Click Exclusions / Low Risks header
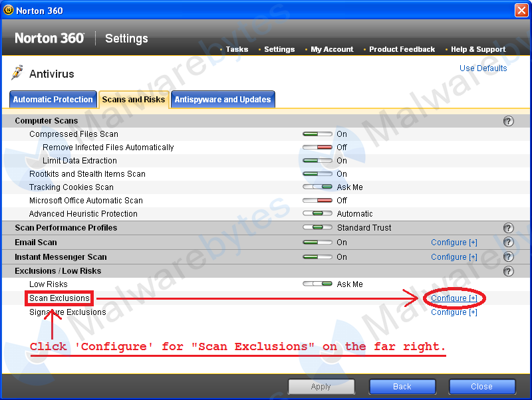Viewport: 532px width, 400px height. coord(58,271)
